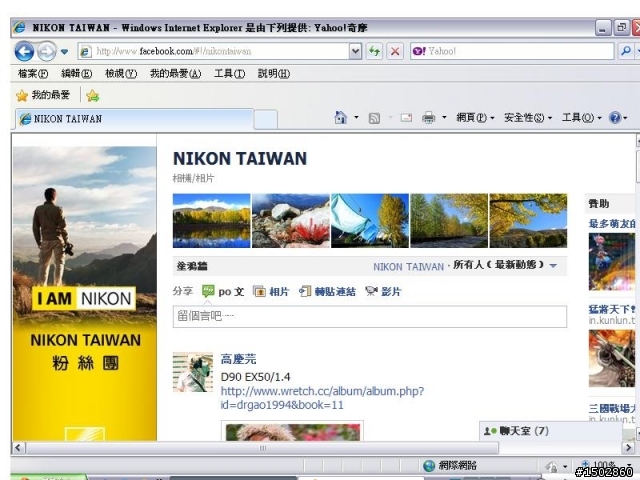
Task: Open the 我的最愛(A) menu
Action: click(x=176, y=74)
